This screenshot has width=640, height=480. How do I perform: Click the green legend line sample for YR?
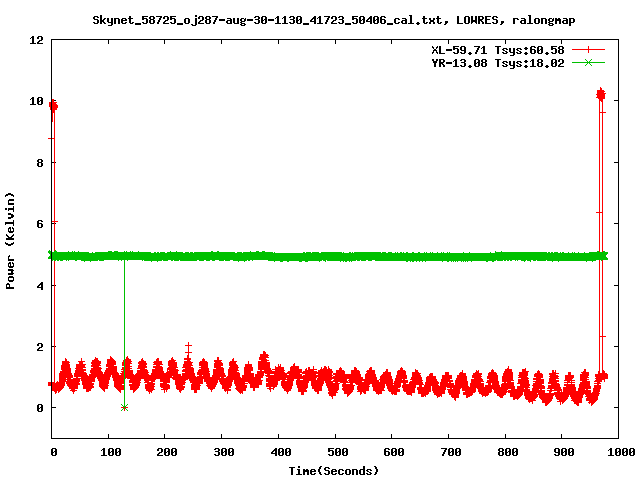pos(588,63)
